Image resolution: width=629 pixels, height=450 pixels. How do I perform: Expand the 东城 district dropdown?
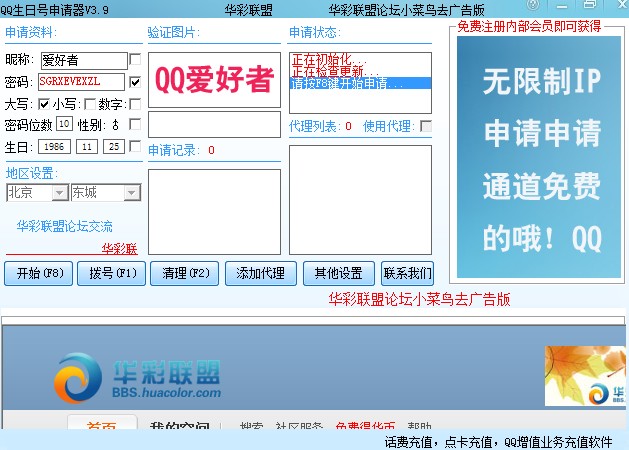[132, 193]
